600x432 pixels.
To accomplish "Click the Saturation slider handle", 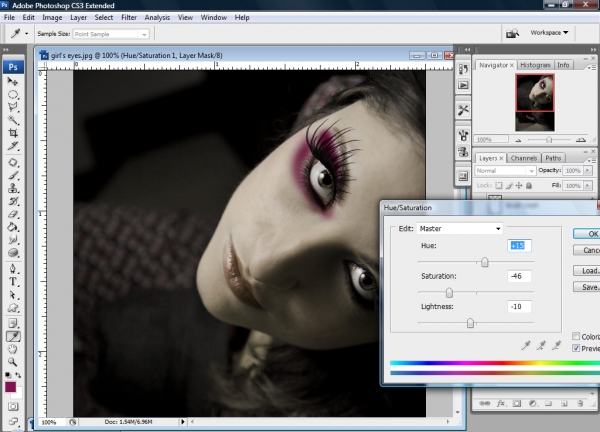I will pos(449,293).
